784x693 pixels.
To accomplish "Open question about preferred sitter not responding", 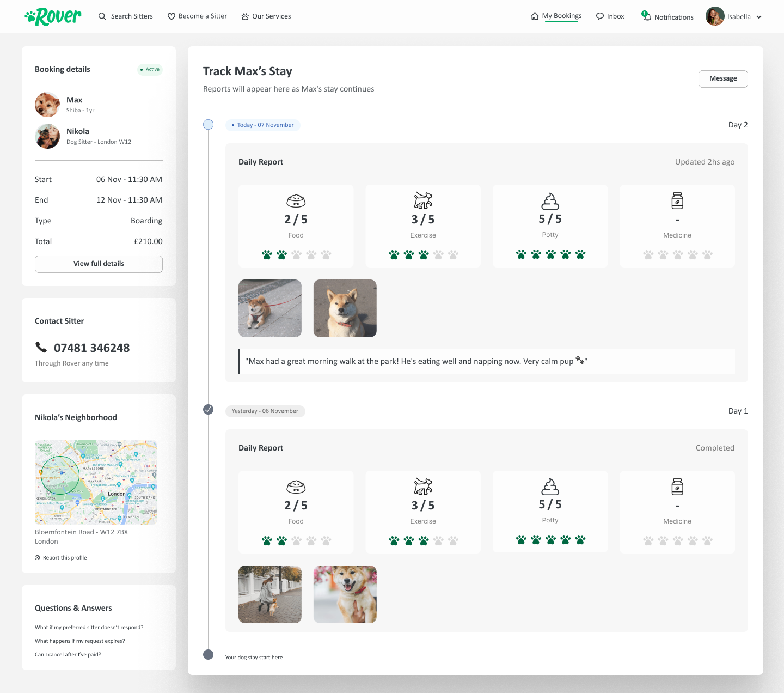I will click(x=89, y=627).
